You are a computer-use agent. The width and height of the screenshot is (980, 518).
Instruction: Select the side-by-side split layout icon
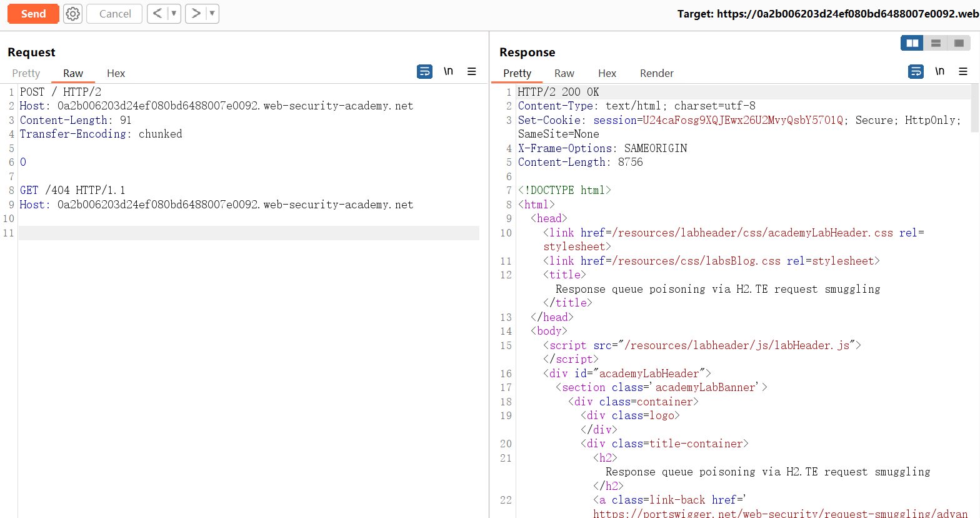(x=912, y=43)
